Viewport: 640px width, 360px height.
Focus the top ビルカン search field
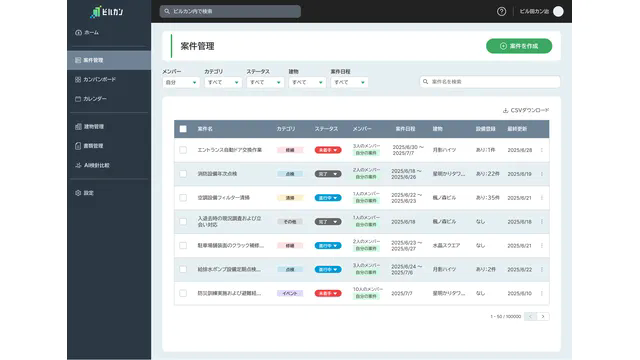[x=230, y=11]
